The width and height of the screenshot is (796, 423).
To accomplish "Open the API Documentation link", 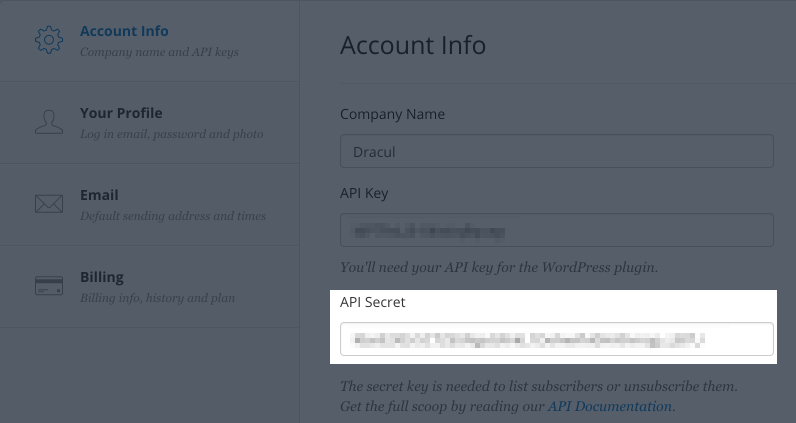I will [610, 406].
